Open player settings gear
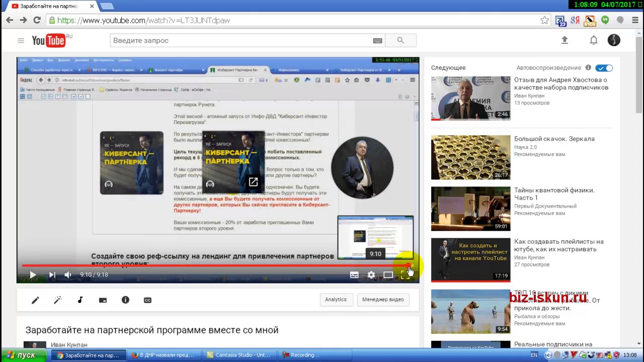Image resolution: width=644 pixels, height=362 pixels. tap(371, 275)
